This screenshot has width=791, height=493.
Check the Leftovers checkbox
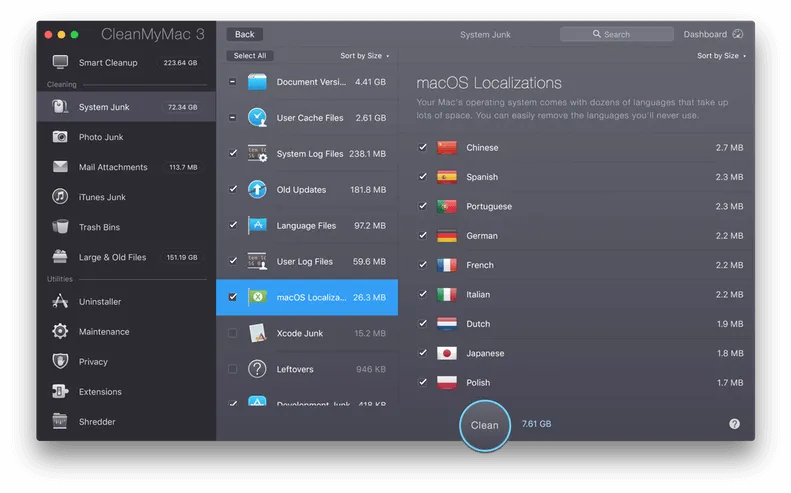pos(233,368)
